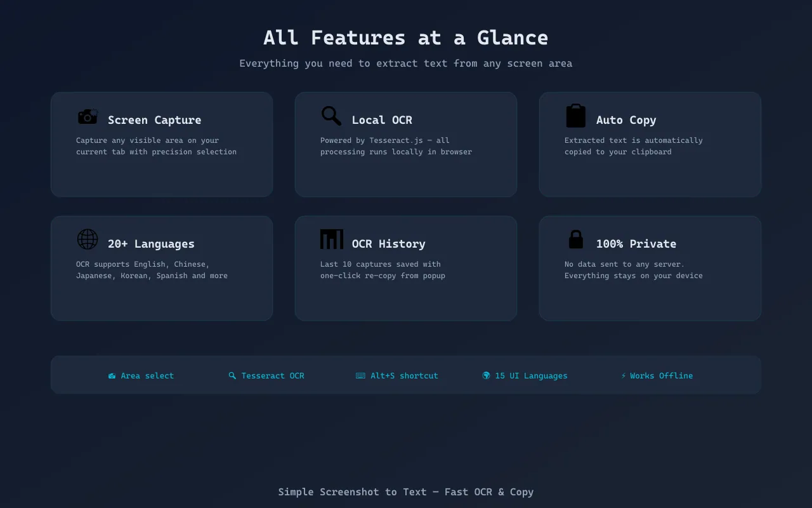Click the lightning bolt icon before Works Offline
The height and width of the screenshot is (508, 812).
tap(624, 376)
